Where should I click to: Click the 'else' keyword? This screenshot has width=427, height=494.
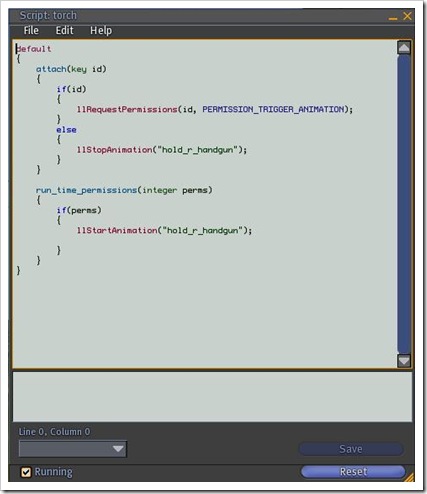pyautogui.click(x=66, y=130)
